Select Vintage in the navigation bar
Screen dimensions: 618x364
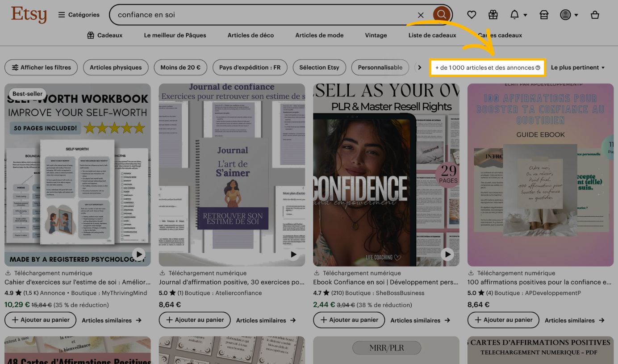pyautogui.click(x=376, y=35)
